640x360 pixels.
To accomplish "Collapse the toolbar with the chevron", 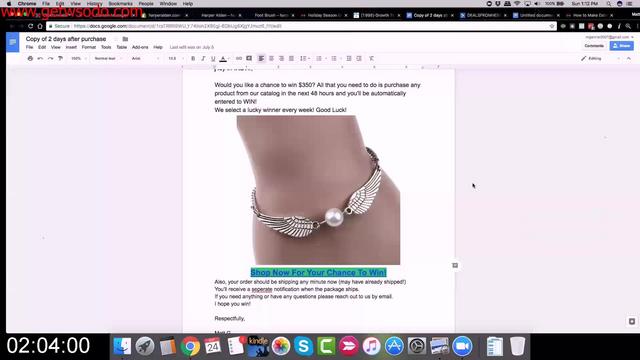I will pyautogui.click(x=629, y=59).
